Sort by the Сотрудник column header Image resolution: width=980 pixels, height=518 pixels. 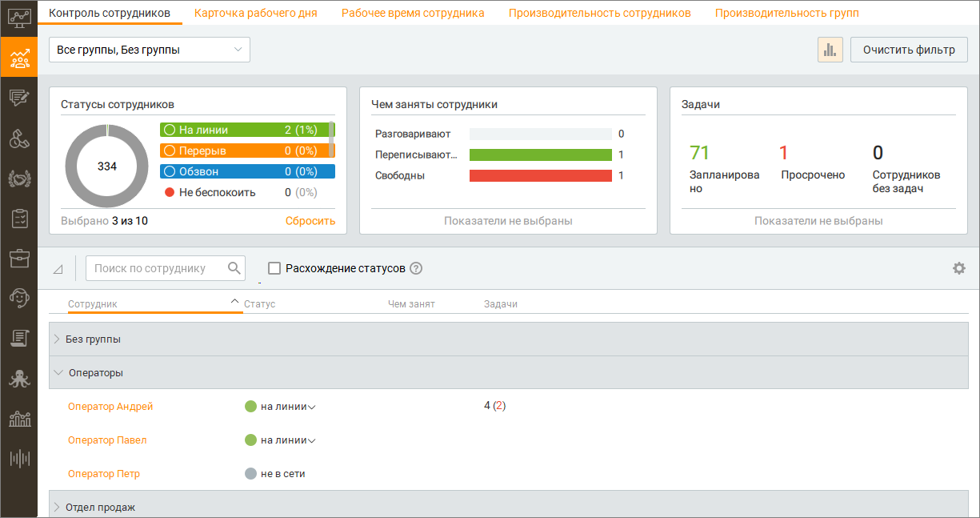(93, 304)
